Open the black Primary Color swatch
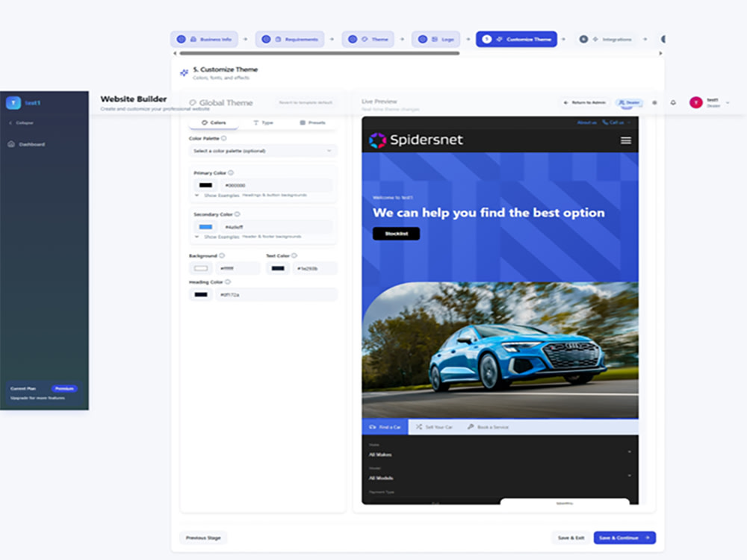The height and width of the screenshot is (560, 747). click(x=206, y=185)
